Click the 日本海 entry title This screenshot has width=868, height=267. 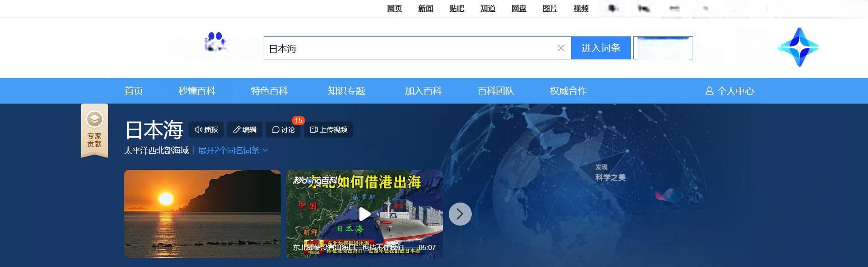point(154,130)
